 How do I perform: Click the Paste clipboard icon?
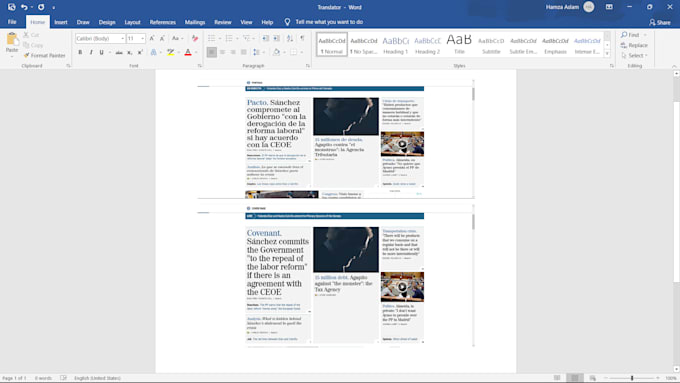(x=12, y=39)
